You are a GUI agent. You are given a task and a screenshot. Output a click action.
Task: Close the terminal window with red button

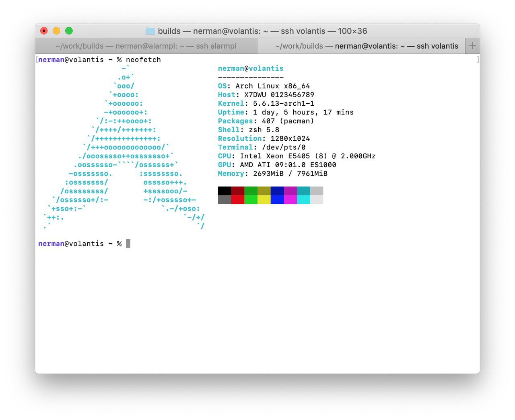[44, 31]
